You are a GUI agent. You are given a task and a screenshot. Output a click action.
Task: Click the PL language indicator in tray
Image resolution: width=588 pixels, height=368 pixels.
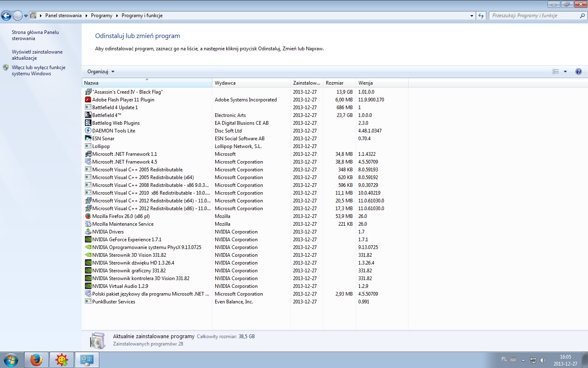pos(504,359)
